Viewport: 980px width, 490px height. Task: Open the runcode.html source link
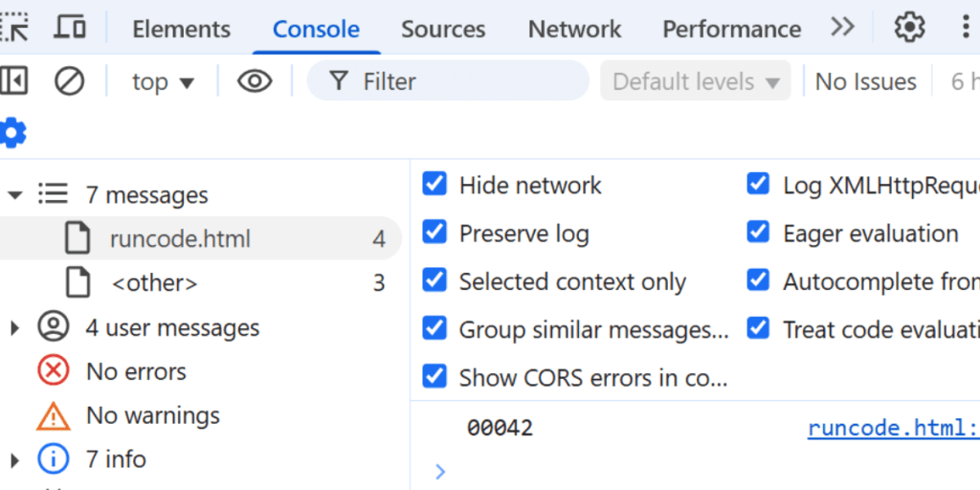click(894, 429)
